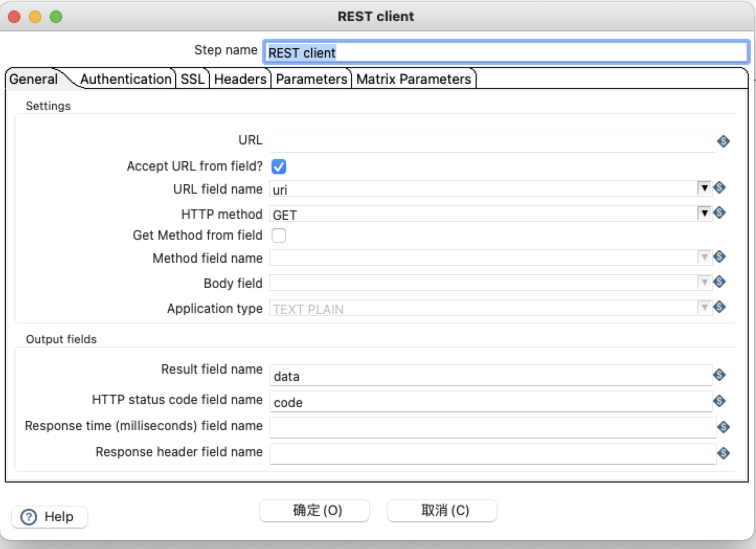Click the variable icon beside Result field name

[x=719, y=375]
